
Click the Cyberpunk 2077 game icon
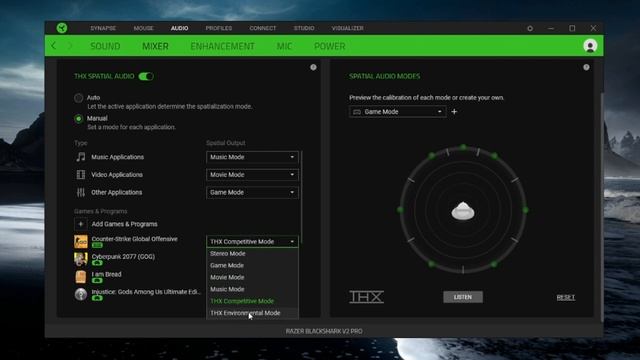80,259
